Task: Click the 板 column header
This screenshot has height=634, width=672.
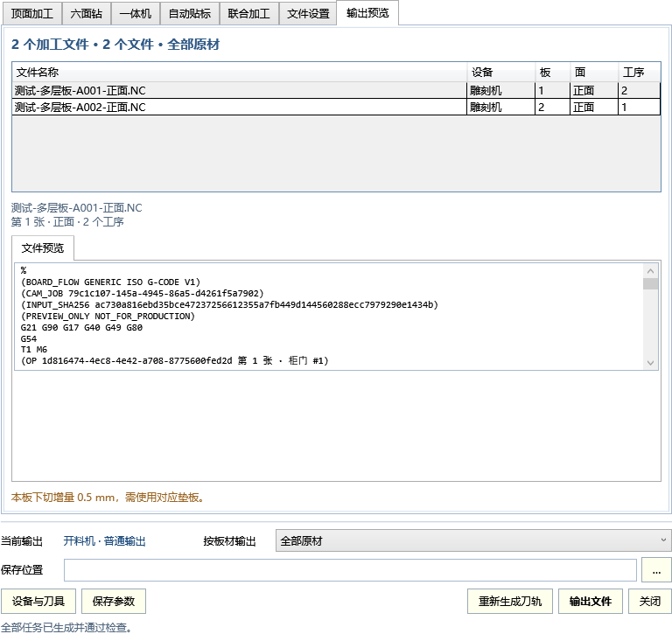Action: pos(552,73)
